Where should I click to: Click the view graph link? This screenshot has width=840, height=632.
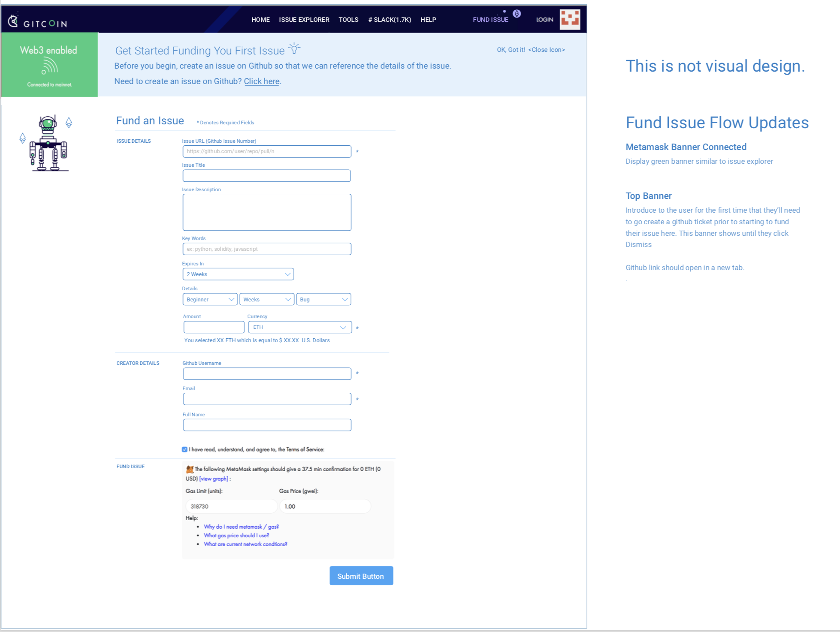click(214, 479)
